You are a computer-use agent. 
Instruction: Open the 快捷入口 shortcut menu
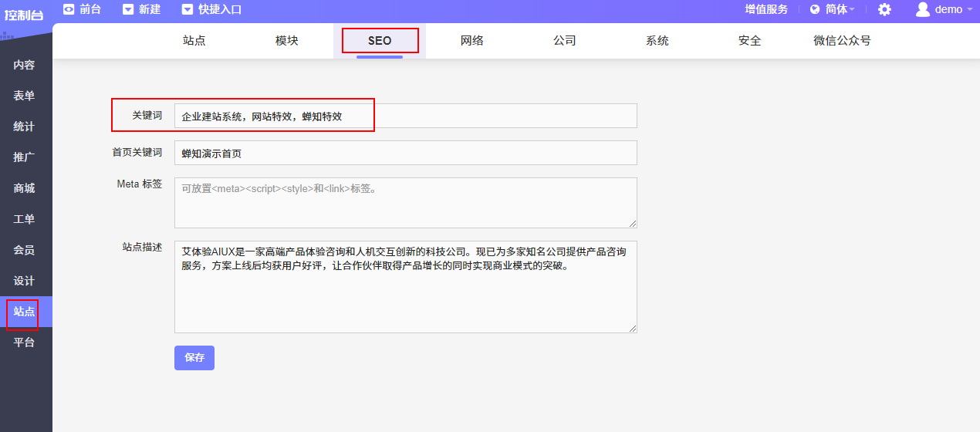(x=220, y=9)
